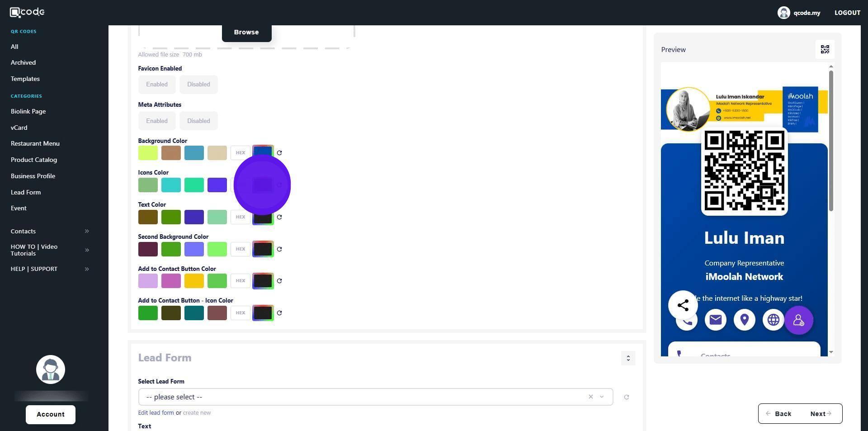Click the create new lead form link
The height and width of the screenshot is (431, 868).
click(x=197, y=413)
